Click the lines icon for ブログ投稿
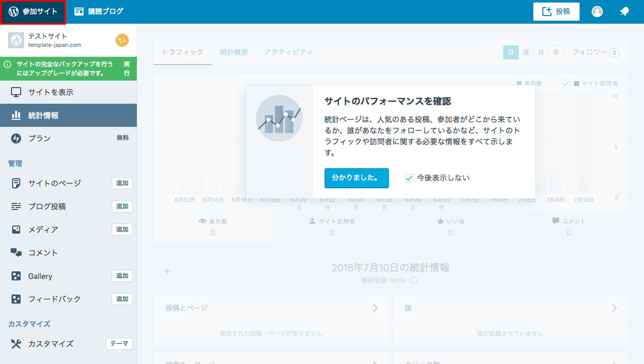 click(16, 206)
